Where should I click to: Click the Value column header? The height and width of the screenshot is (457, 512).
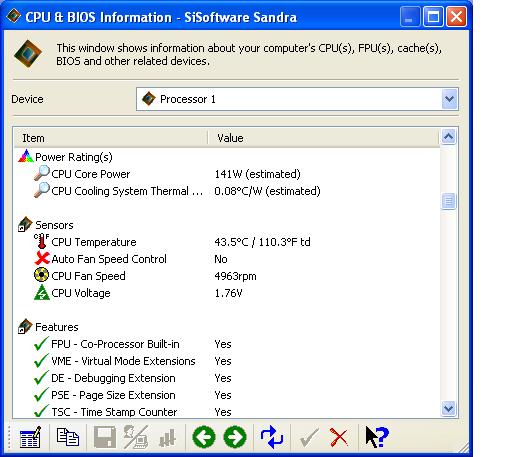pos(324,138)
